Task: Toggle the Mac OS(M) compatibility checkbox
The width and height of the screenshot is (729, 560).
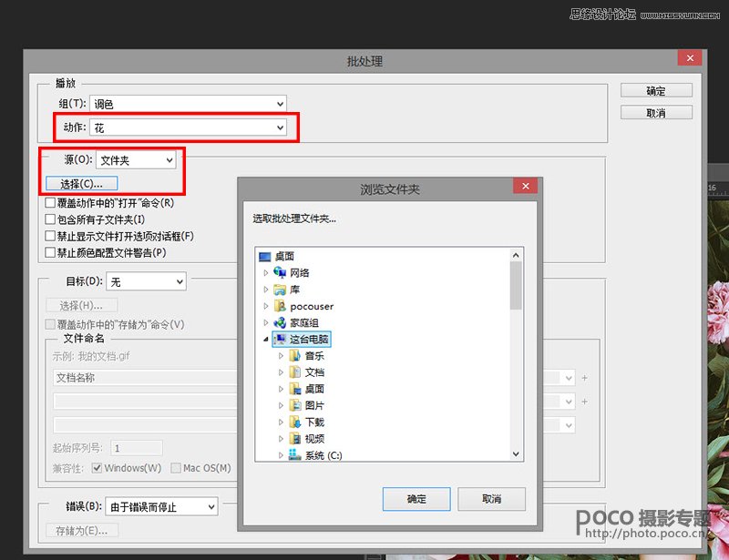Action: click(x=176, y=468)
